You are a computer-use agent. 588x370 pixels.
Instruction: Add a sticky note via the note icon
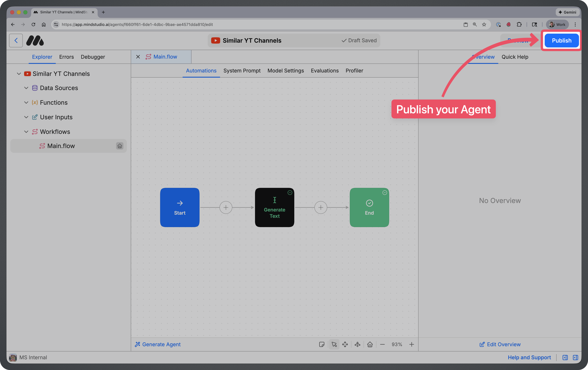[x=322, y=344]
